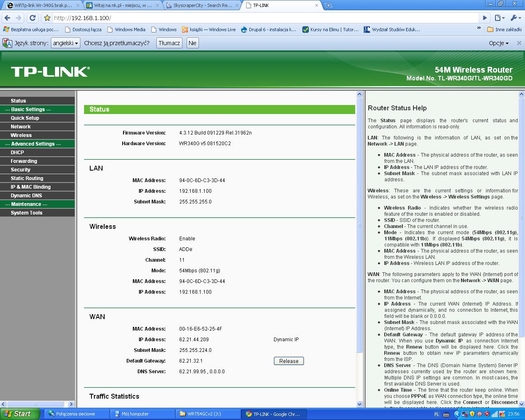Open the Chrome wrench settings menu
The image size is (525, 420).
click(x=515, y=18)
